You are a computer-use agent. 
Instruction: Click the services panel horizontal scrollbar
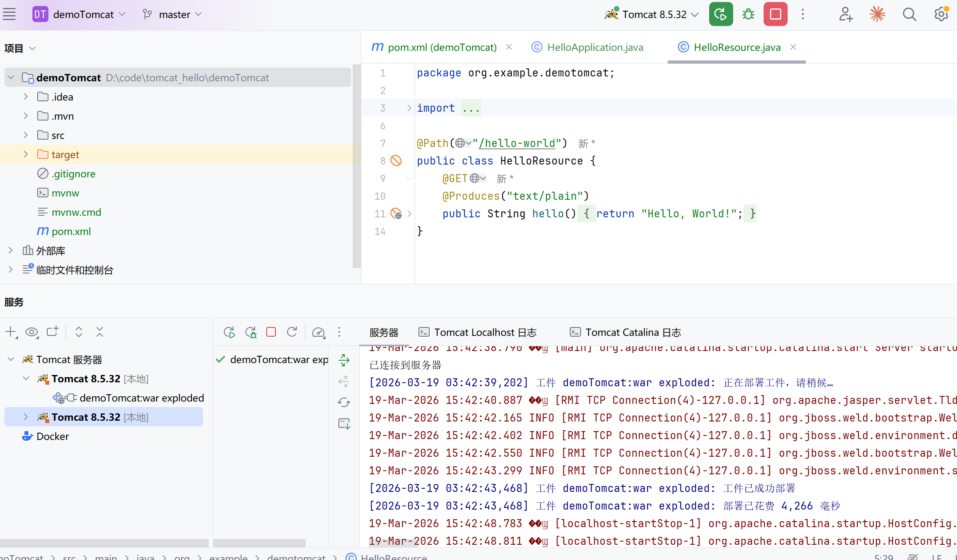pyautogui.click(x=104, y=543)
